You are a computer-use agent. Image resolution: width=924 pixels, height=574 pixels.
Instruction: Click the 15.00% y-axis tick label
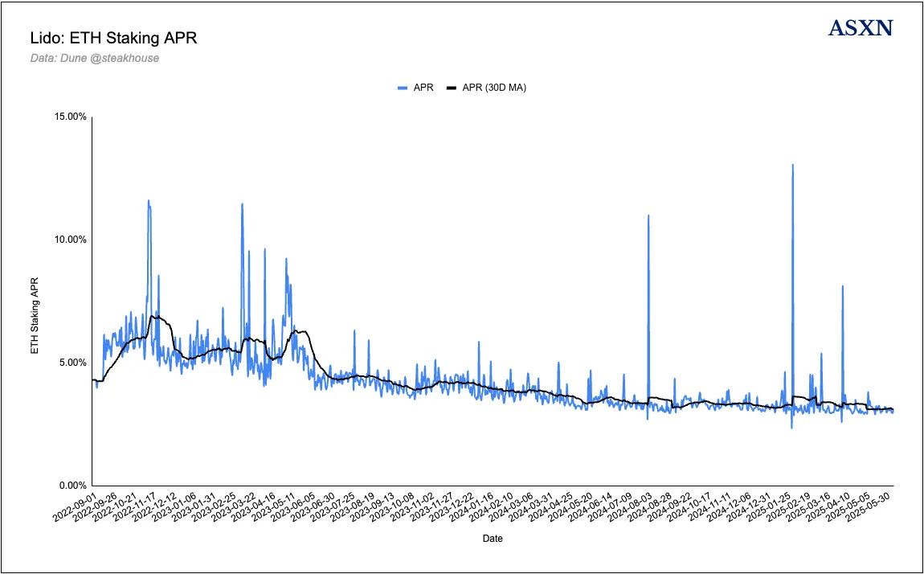70,117
